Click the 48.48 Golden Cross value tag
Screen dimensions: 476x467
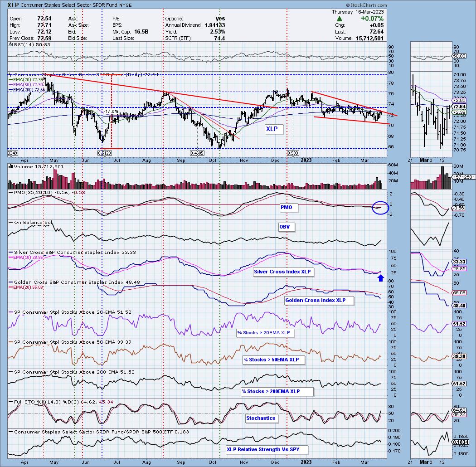[459, 306]
